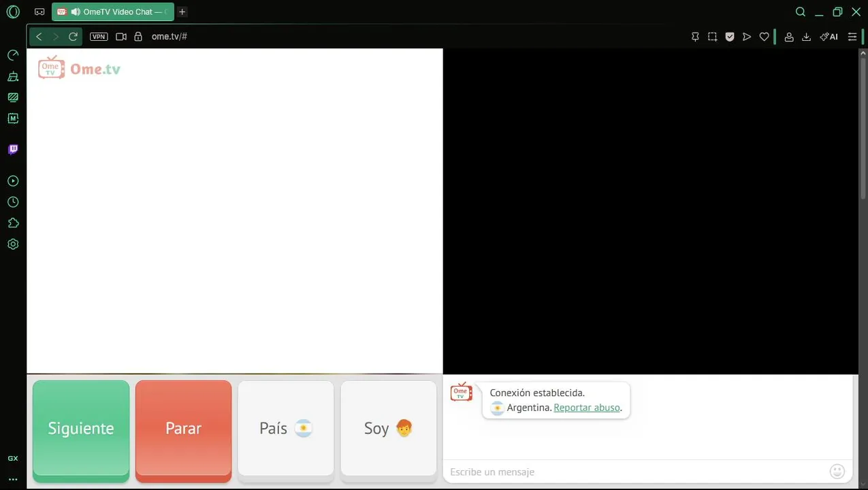Go back to the previous page
Image resolution: width=868 pixels, height=490 pixels.
tap(39, 37)
